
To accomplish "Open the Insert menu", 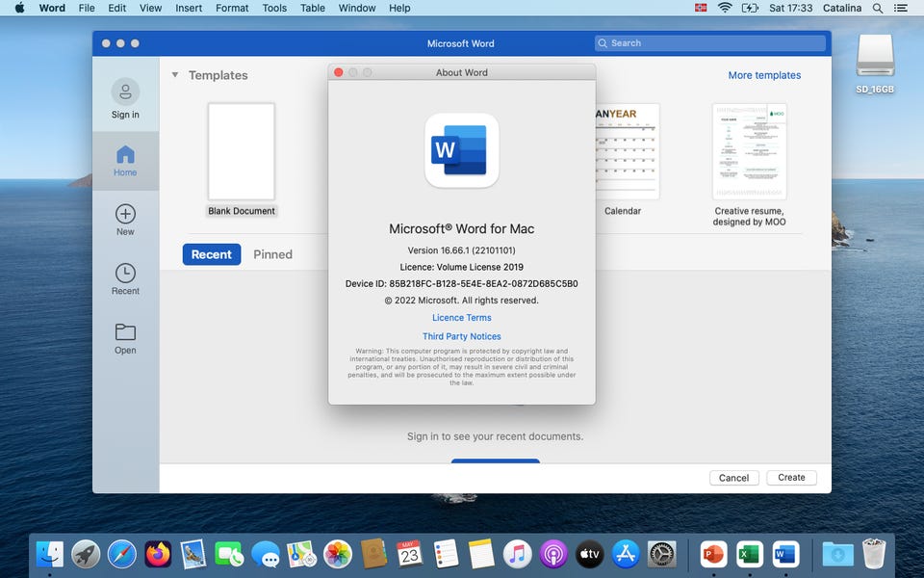I will coord(189,9).
